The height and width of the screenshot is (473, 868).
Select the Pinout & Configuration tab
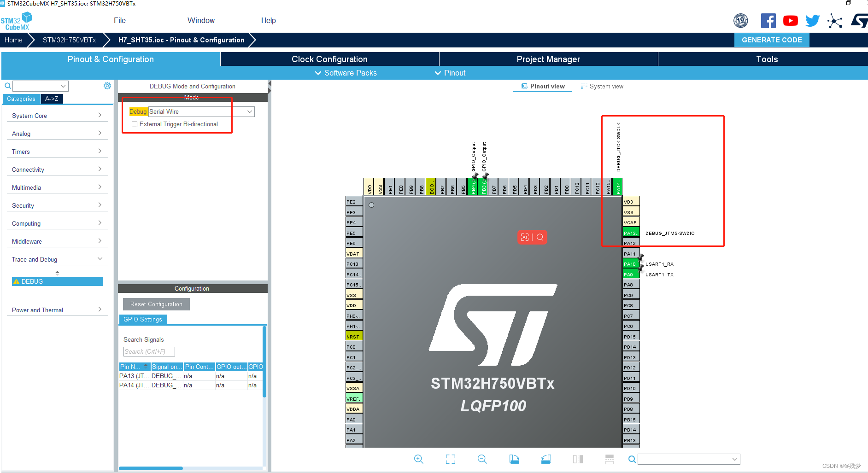pyautogui.click(x=111, y=59)
